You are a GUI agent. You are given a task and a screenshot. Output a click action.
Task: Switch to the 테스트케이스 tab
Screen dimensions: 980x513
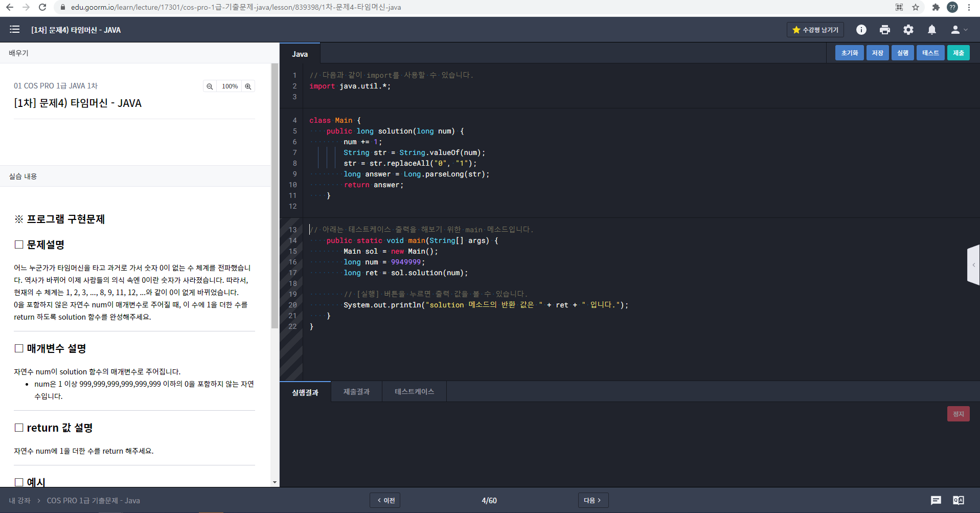[414, 392]
